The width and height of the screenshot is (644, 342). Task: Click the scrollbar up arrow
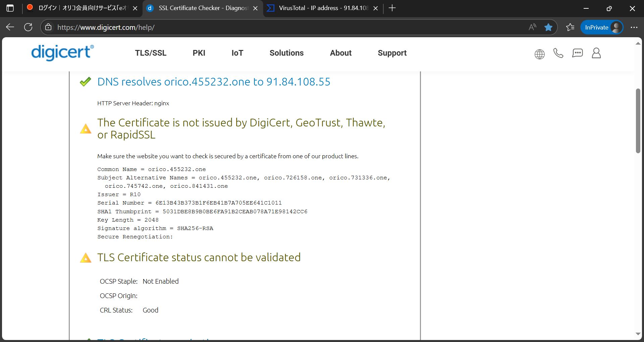pyautogui.click(x=638, y=43)
